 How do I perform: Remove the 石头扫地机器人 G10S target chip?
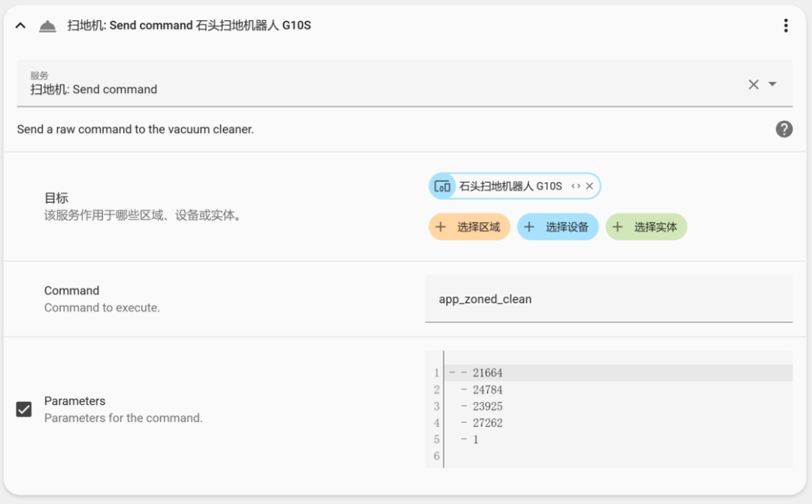(x=589, y=186)
